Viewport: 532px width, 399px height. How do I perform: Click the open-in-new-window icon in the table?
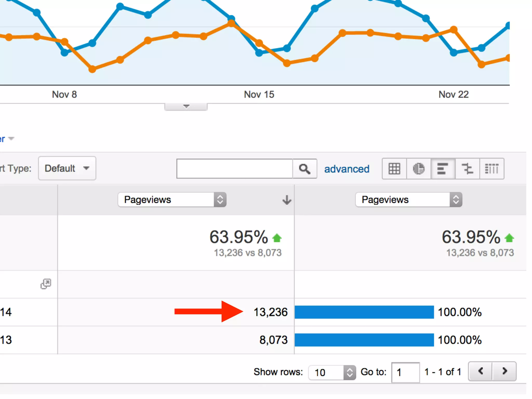(46, 284)
